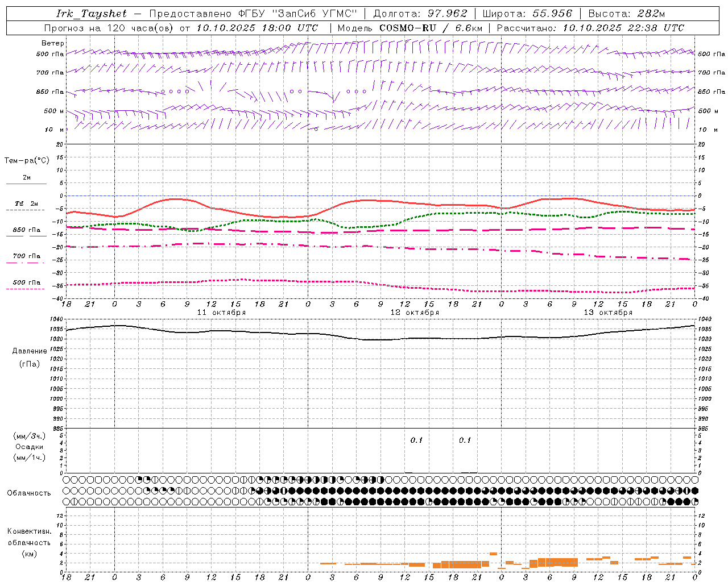The image size is (728, 582).
Task: Click the left '700 гПа' wind level label
Action: point(50,73)
